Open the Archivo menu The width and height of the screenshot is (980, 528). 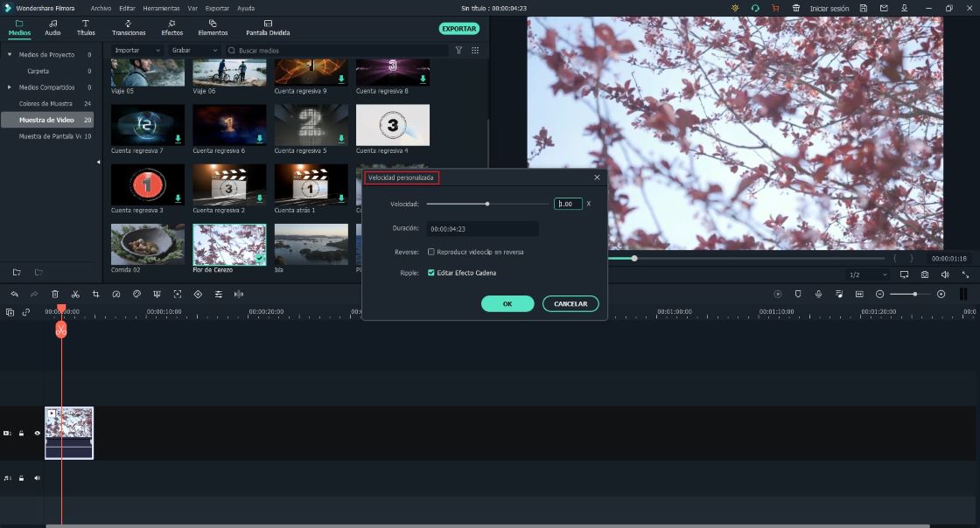(x=101, y=8)
